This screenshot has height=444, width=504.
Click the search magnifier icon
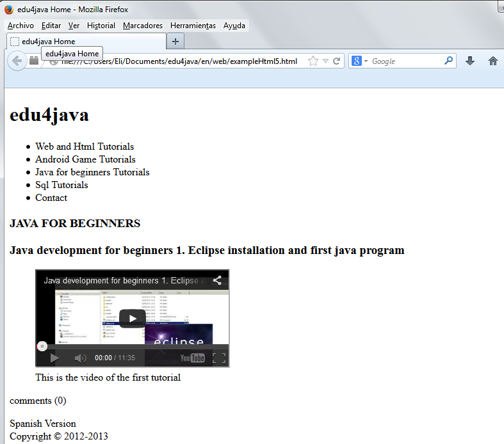click(448, 60)
